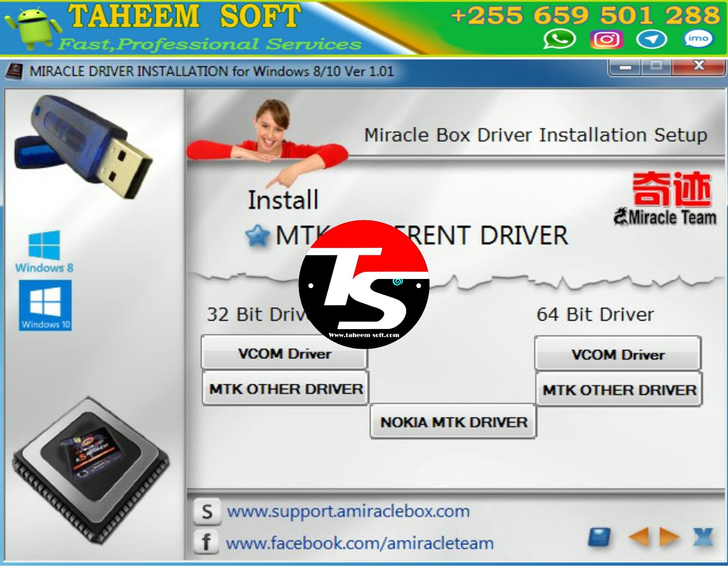The image size is (728, 569).
Task: Select the Windows 10 logo icon
Action: tap(45, 305)
